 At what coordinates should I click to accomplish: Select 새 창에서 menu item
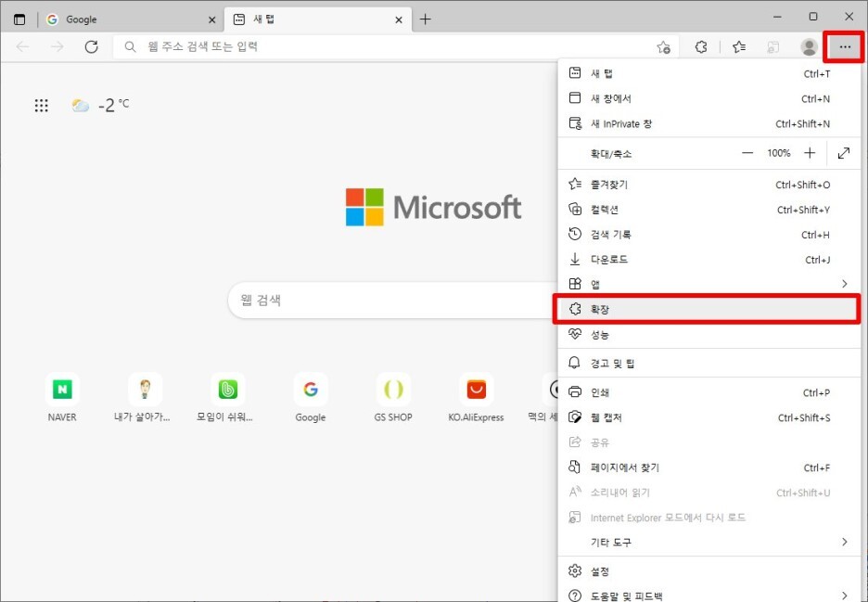709,98
